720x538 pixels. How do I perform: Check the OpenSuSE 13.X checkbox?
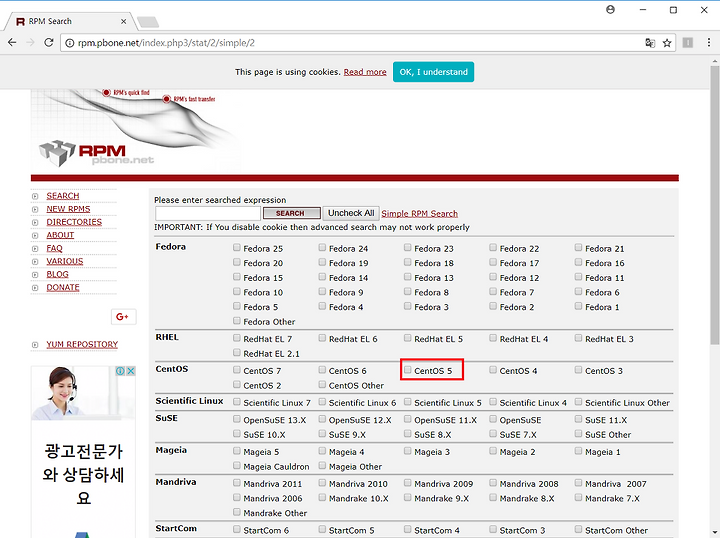(x=236, y=419)
